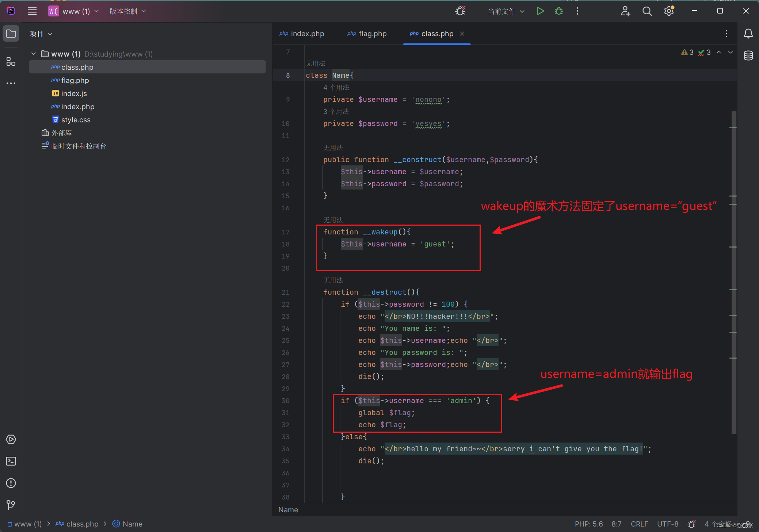Click the PhpStorm logo icon
The image size is (759, 532).
[x=11, y=11]
